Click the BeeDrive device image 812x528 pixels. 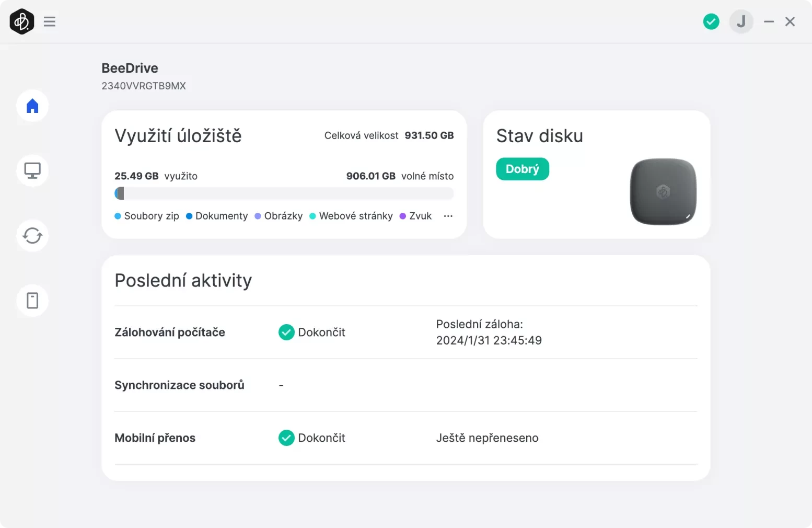[x=663, y=192]
